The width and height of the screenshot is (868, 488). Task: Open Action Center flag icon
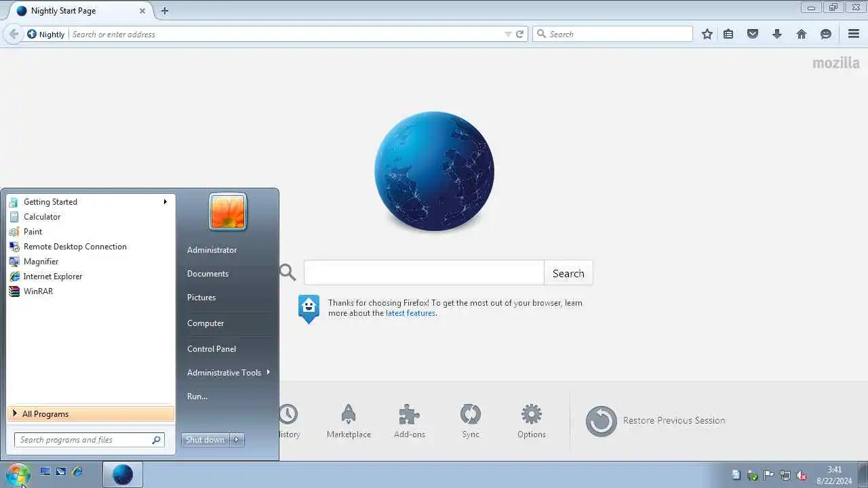pos(769,475)
